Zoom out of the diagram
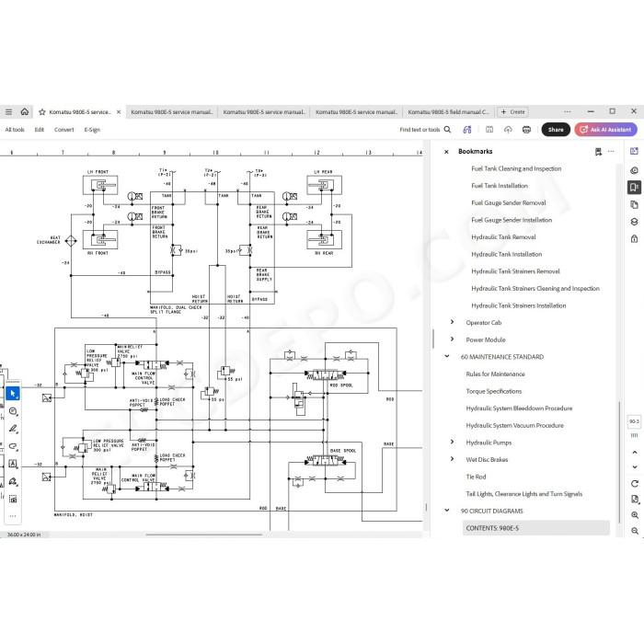This screenshot has height=644, width=644. point(635,531)
